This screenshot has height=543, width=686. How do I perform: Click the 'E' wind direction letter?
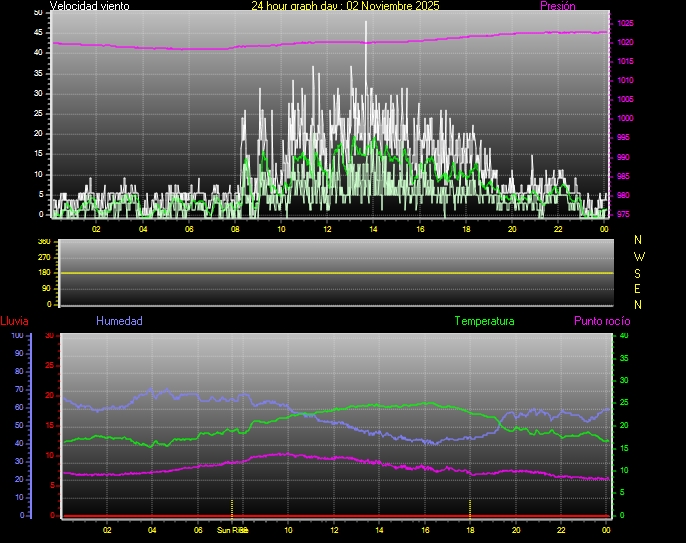pos(639,288)
